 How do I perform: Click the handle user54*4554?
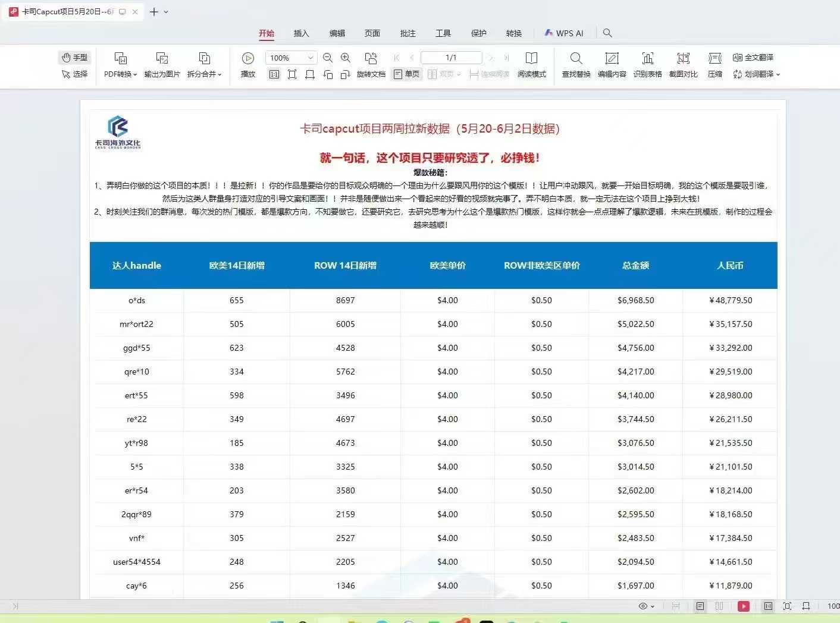point(137,562)
